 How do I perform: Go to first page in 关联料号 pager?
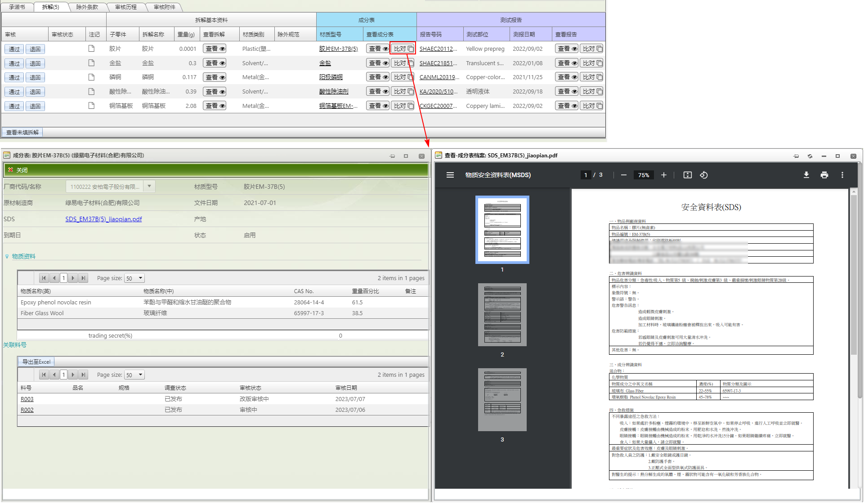pyautogui.click(x=44, y=375)
